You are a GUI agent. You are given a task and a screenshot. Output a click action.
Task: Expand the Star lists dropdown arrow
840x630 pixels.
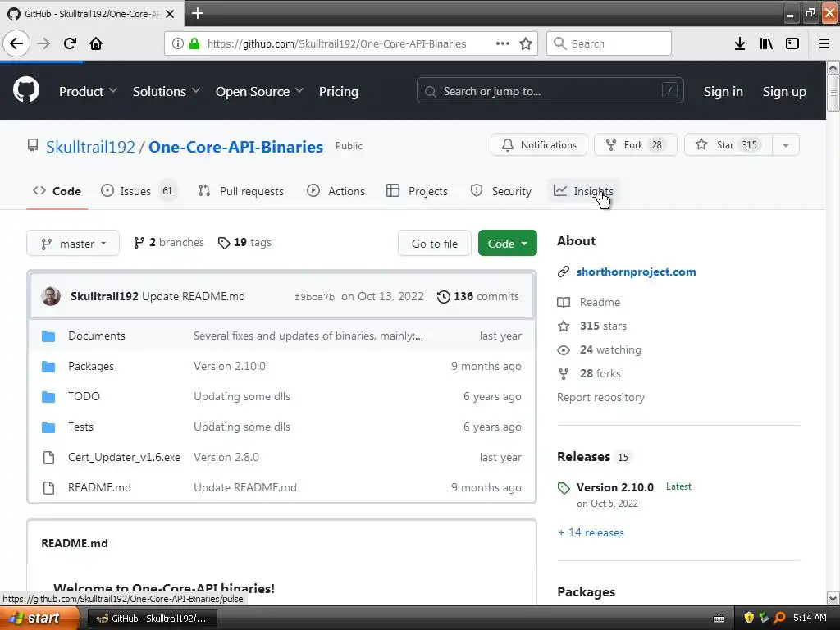click(785, 145)
